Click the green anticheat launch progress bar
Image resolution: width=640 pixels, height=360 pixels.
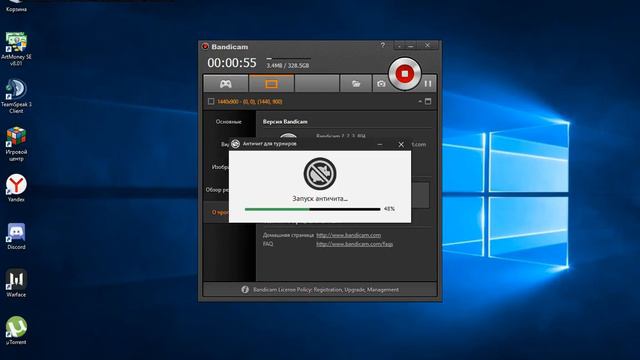point(312,209)
